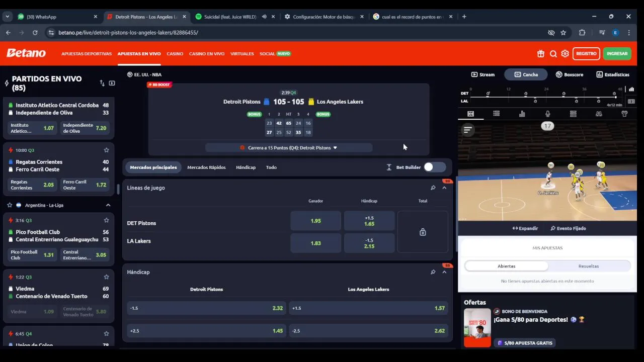Viewport: 644px width, 362px height.
Task: Mute the Spotify Suicidal tab audio
Action: point(264,17)
